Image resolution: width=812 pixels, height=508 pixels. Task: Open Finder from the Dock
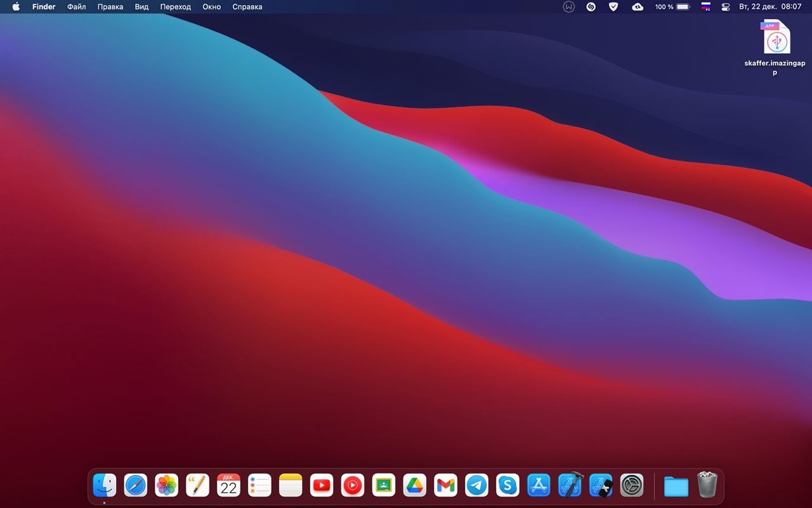point(104,486)
